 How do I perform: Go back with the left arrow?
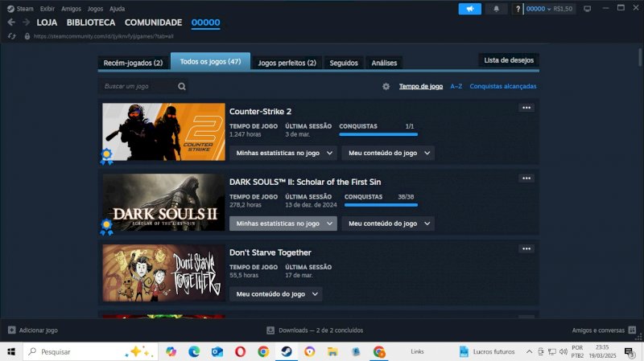(11, 23)
